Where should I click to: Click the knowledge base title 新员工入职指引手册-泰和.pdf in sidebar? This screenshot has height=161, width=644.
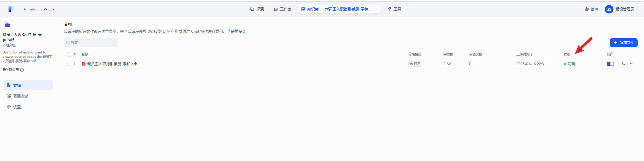(x=22, y=37)
